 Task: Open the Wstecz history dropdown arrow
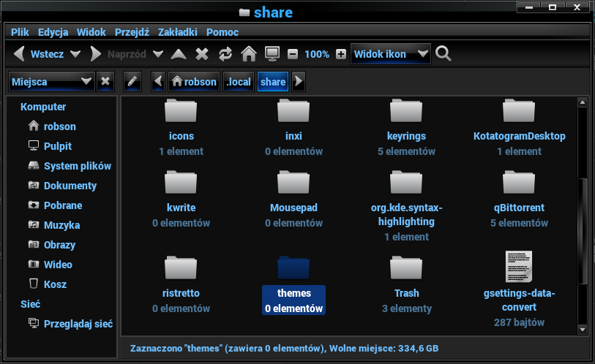coord(75,54)
